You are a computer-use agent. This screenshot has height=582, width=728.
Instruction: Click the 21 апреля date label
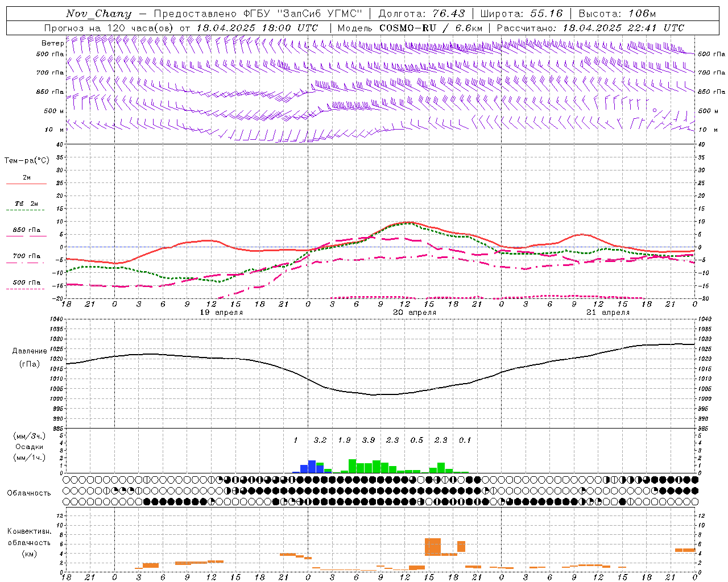(x=608, y=313)
